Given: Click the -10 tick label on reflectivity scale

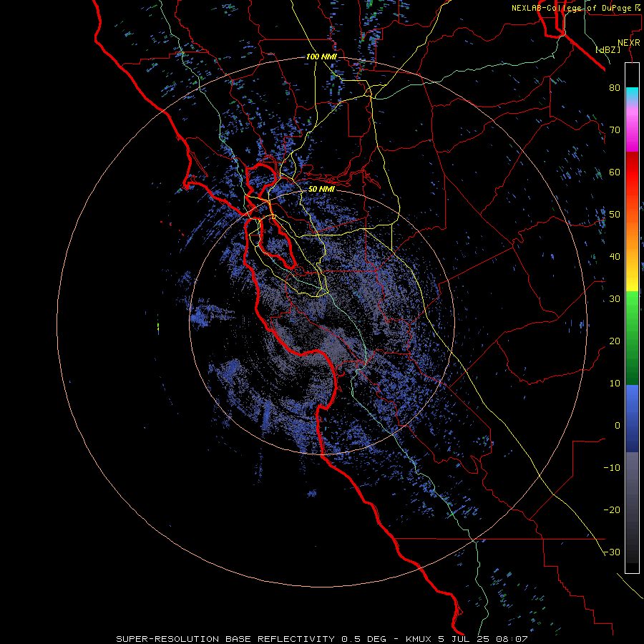Looking at the screenshot, I should 612,468.
